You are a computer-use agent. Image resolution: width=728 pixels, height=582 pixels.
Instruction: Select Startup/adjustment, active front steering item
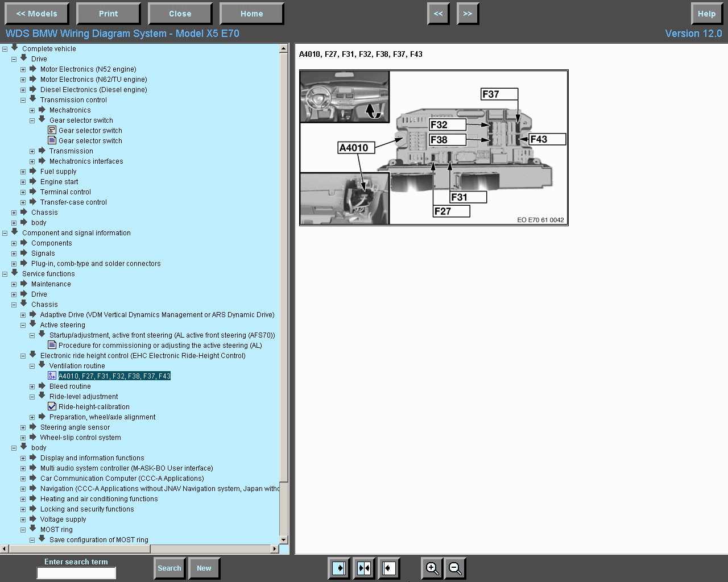pos(162,335)
